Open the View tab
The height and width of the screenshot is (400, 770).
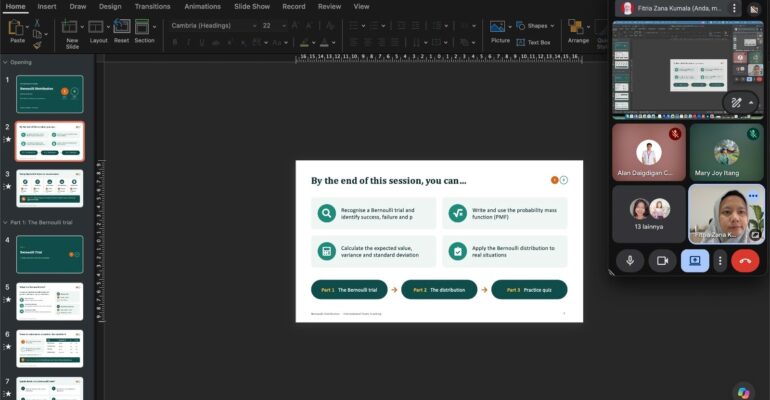point(361,6)
